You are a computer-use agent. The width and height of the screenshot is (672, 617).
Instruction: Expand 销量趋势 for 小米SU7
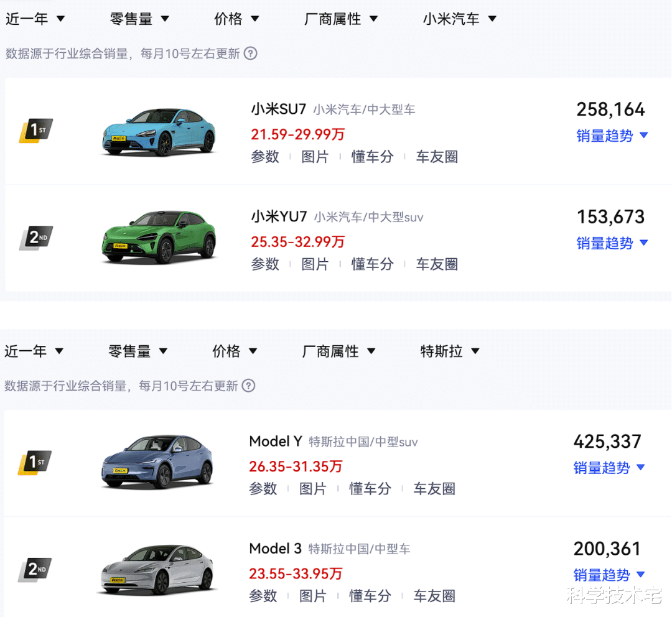tap(612, 136)
